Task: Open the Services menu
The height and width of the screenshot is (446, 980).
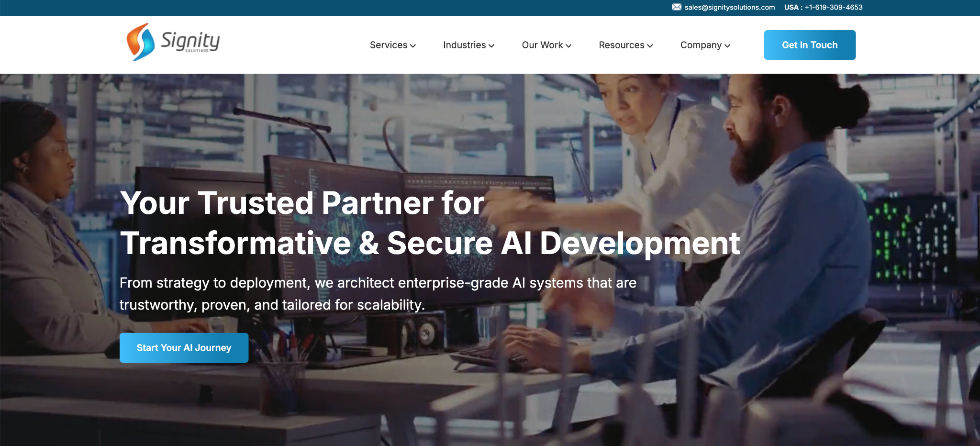Action: pos(389,45)
